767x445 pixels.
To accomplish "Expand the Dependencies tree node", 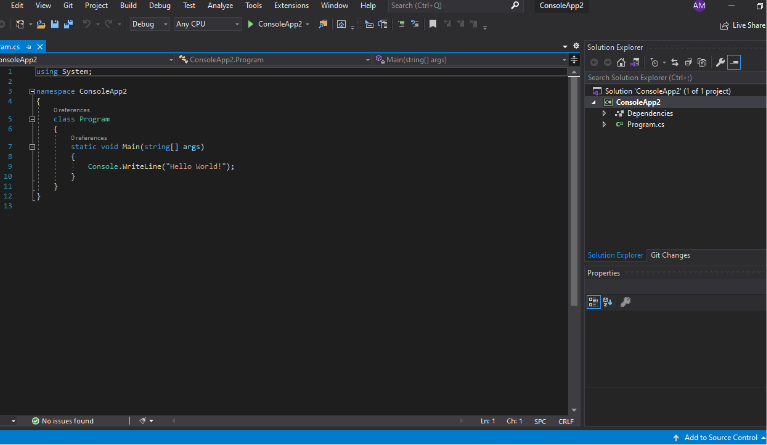I will tap(604, 113).
